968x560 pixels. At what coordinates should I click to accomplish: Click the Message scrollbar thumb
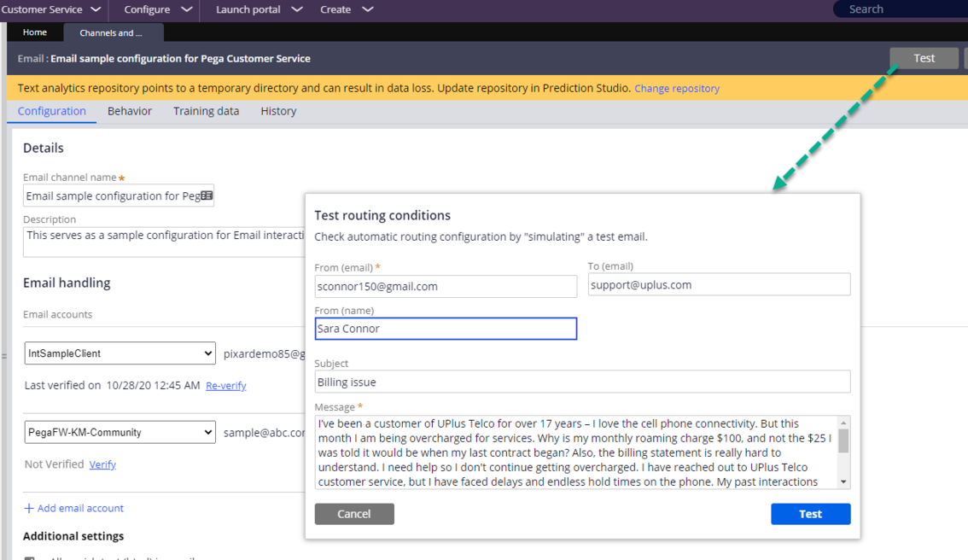(843, 440)
